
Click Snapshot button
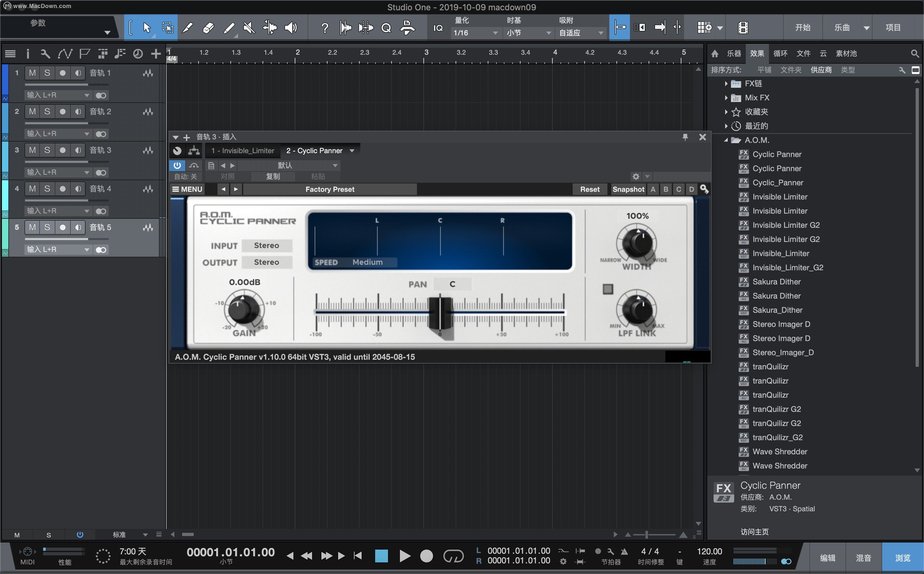[628, 189]
